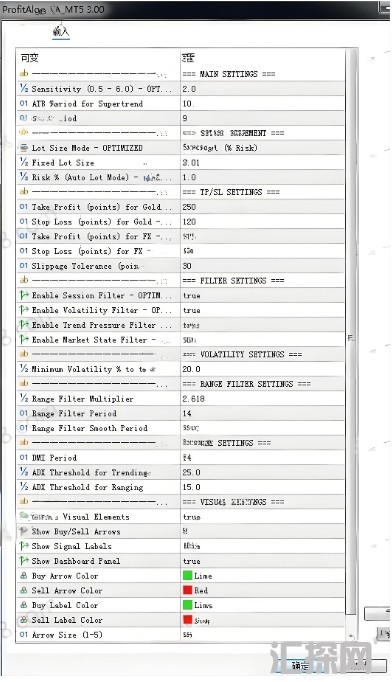This screenshot has height=682, width=392.
Task: Select the ADX Ranging threshold value 15.0
Action: point(191,487)
